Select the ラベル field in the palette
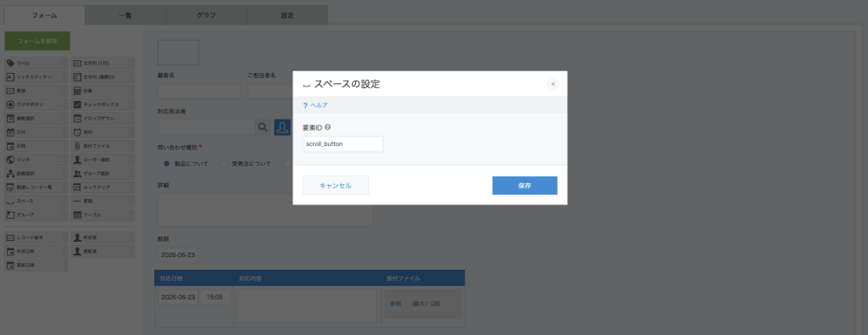The width and height of the screenshot is (868, 335). 36,63
